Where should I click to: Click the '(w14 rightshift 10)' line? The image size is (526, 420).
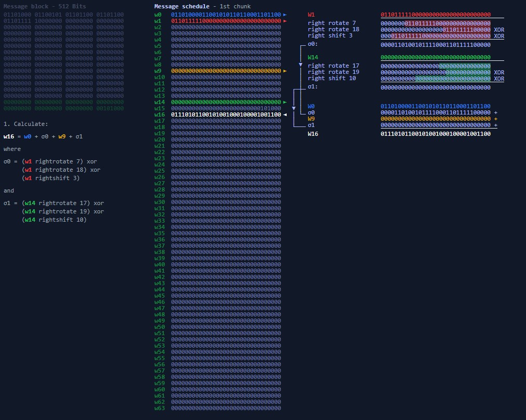click(x=54, y=220)
